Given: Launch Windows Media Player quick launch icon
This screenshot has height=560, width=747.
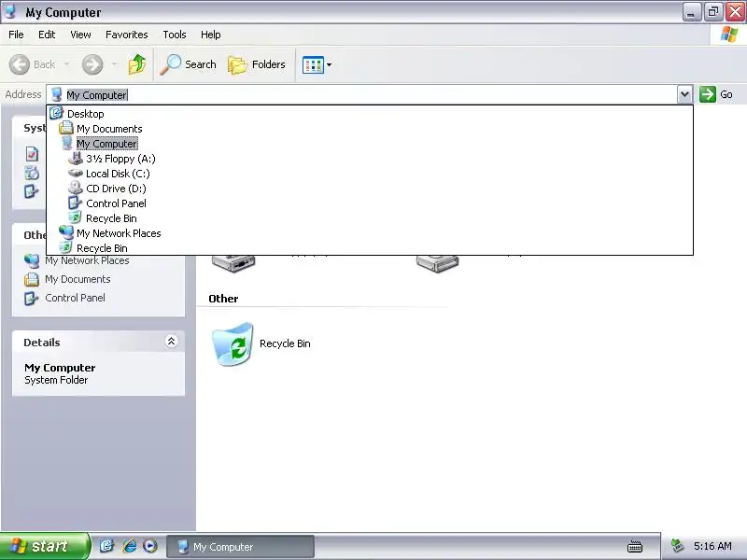Looking at the screenshot, I should (150, 546).
